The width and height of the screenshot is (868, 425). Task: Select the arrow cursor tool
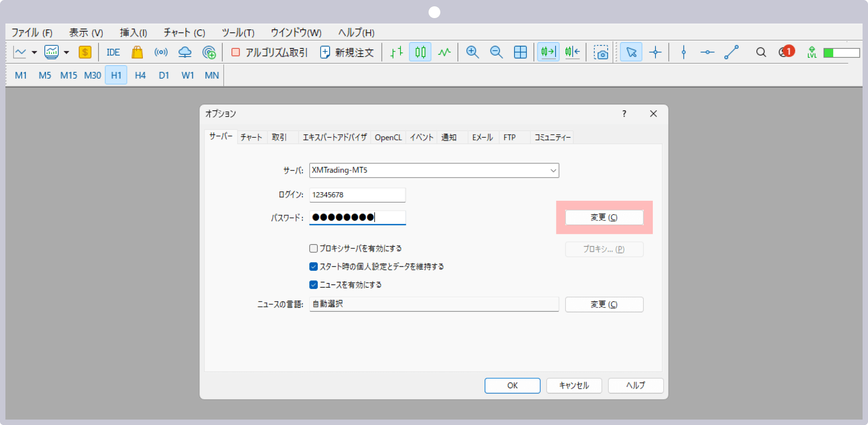pos(631,52)
